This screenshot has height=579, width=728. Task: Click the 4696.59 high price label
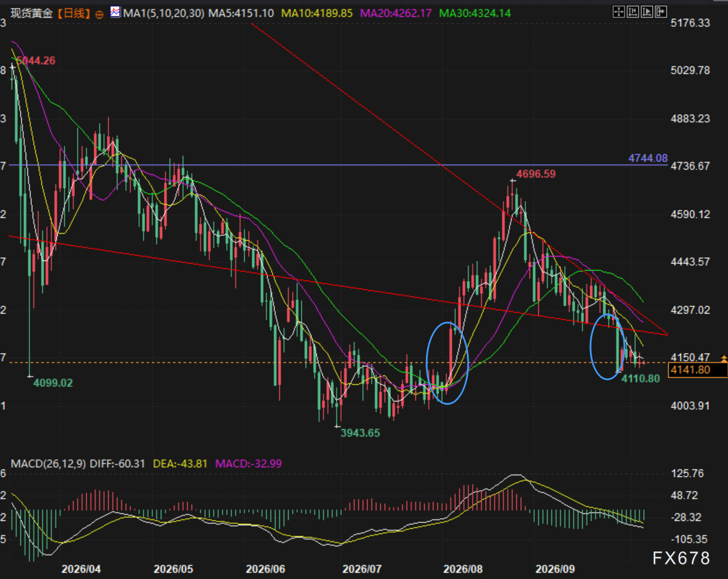(x=536, y=174)
